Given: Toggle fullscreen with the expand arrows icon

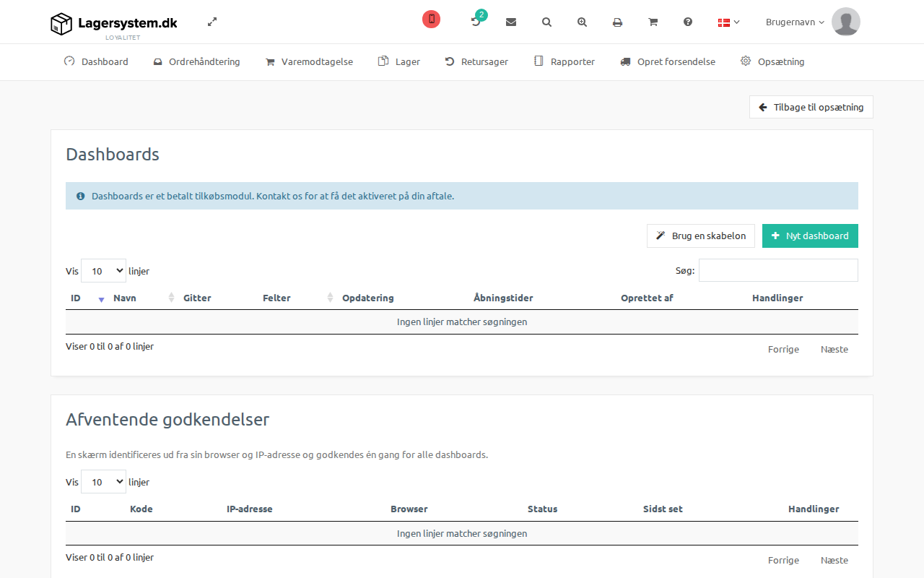Looking at the screenshot, I should [x=212, y=22].
